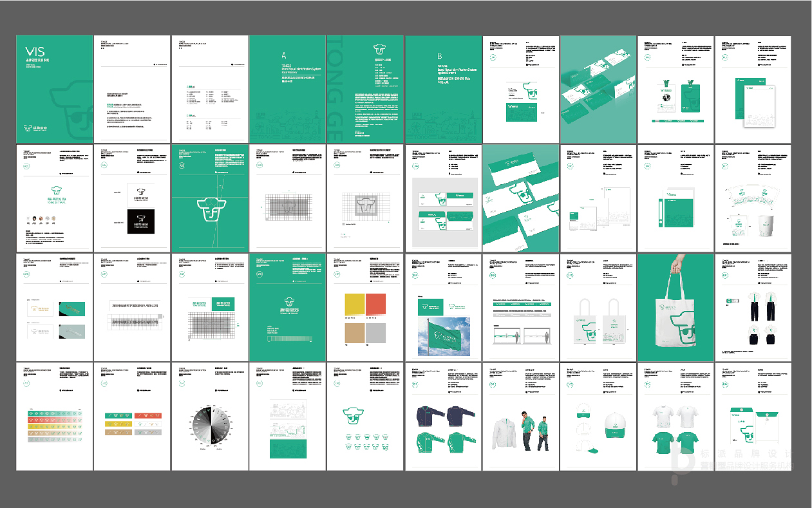Select the green section A divider page
This screenshot has height=508, width=812.
point(287,88)
